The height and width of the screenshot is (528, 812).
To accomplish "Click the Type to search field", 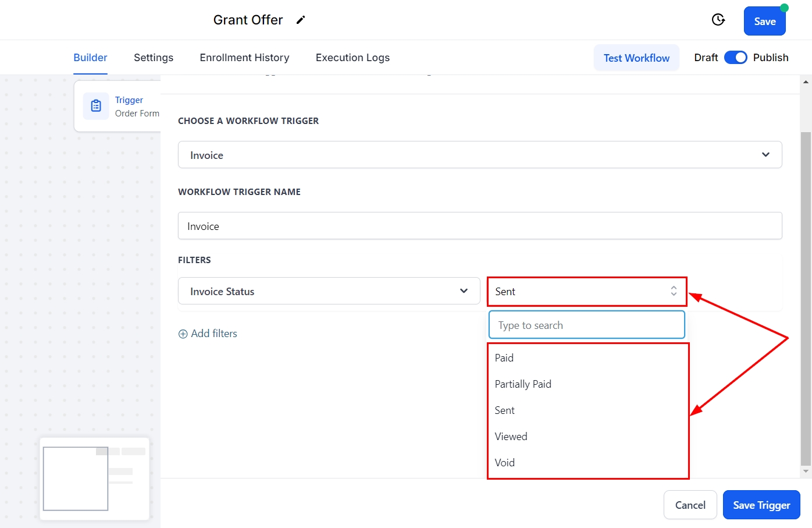I will point(586,325).
